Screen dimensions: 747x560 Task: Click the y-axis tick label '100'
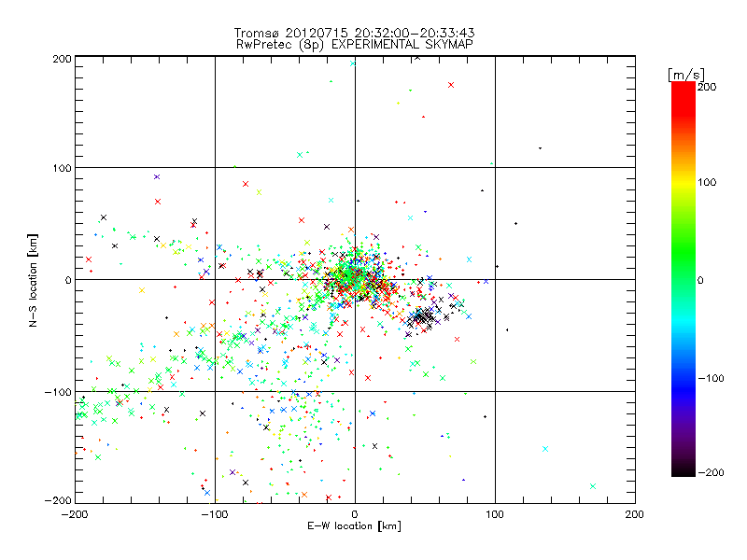62,168
